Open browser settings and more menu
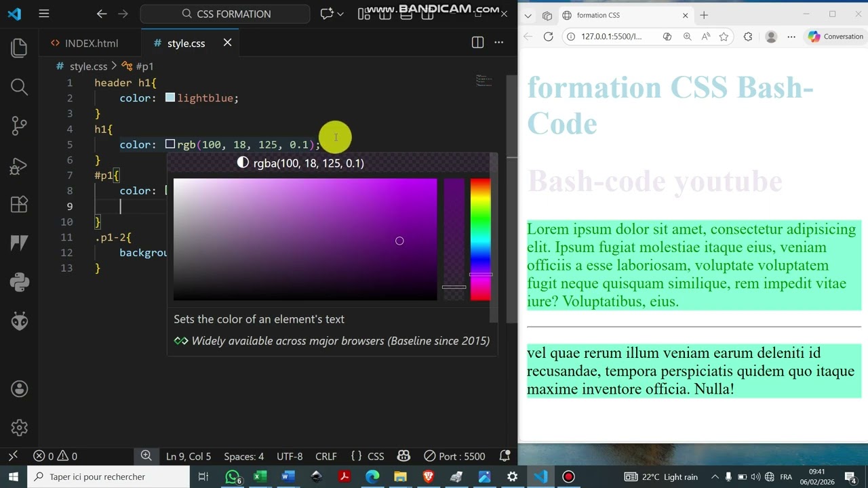868x488 pixels. point(791,37)
